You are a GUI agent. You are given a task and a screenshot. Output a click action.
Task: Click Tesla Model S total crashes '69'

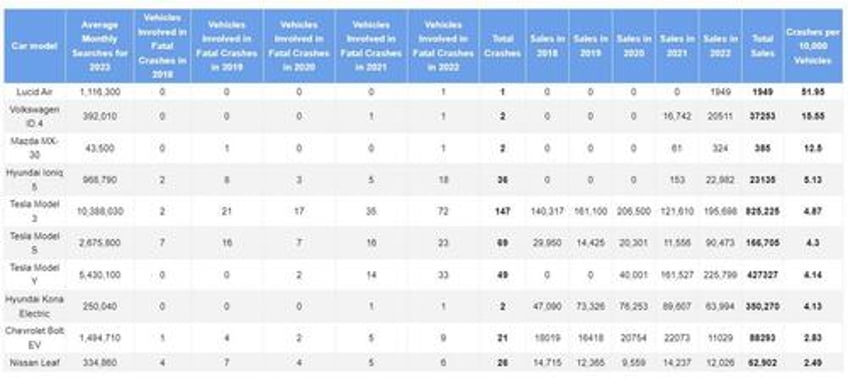pos(502,243)
